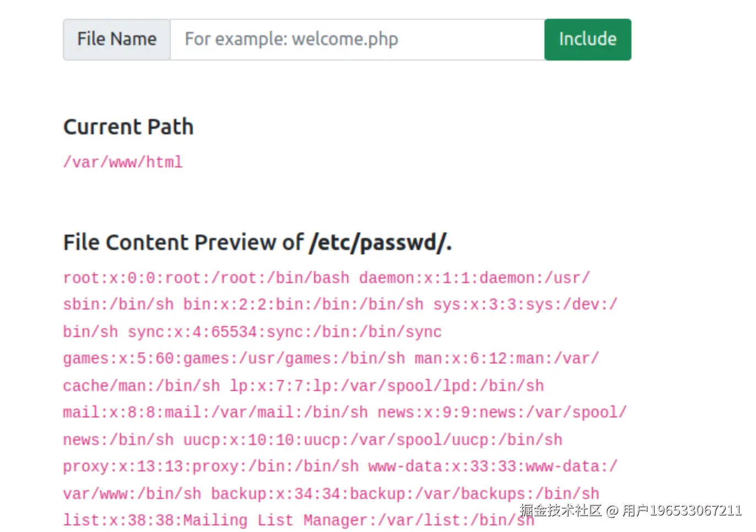Click the "File Name" field label

click(x=117, y=40)
